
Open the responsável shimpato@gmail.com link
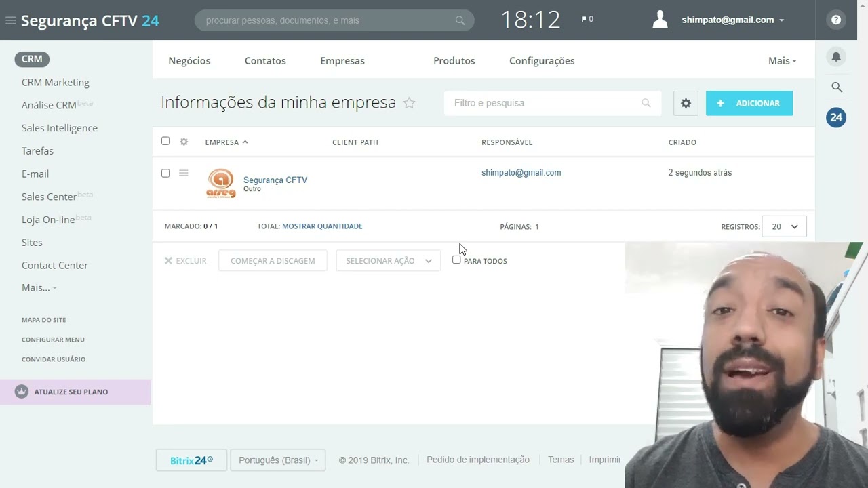coord(521,173)
